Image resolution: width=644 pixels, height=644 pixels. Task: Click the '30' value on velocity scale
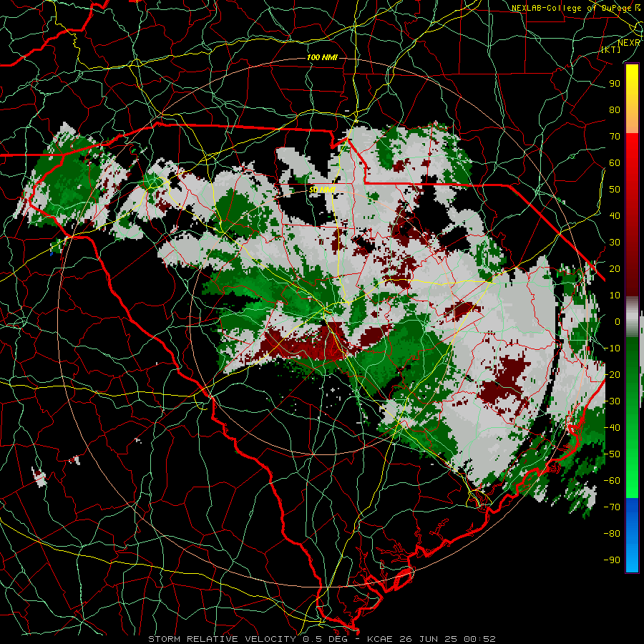[615, 243]
